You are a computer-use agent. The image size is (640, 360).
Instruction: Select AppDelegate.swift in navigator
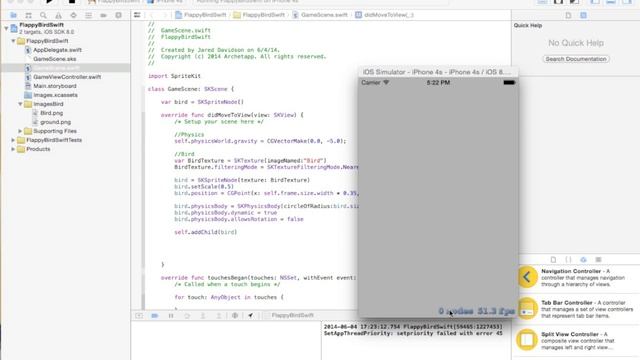tap(57, 50)
